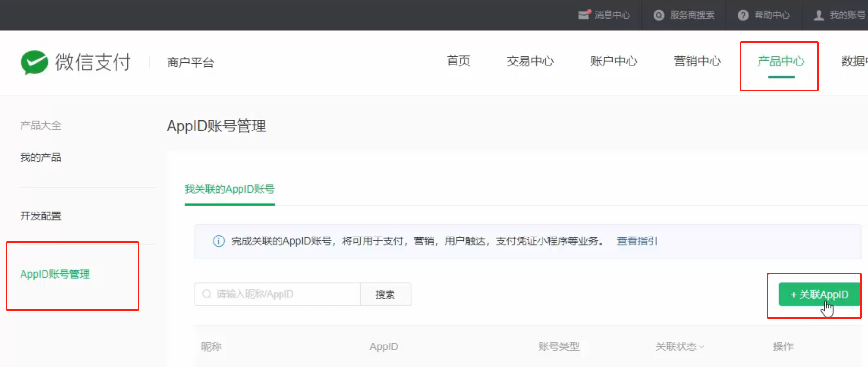Image resolution: width=868 pixels, height=367 pixels.
Task: Select 我的产品 in the sidebar
Action: (41, 157)
